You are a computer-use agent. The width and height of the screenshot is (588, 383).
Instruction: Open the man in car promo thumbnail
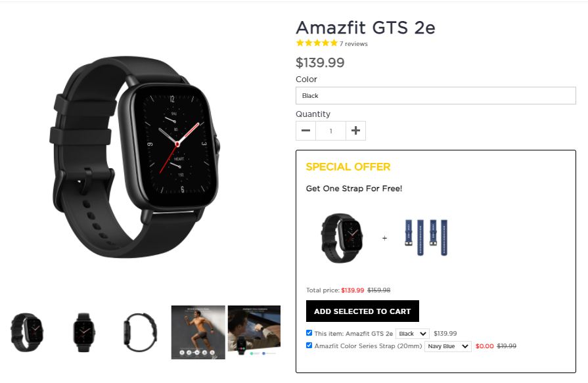tap(254, 330)
